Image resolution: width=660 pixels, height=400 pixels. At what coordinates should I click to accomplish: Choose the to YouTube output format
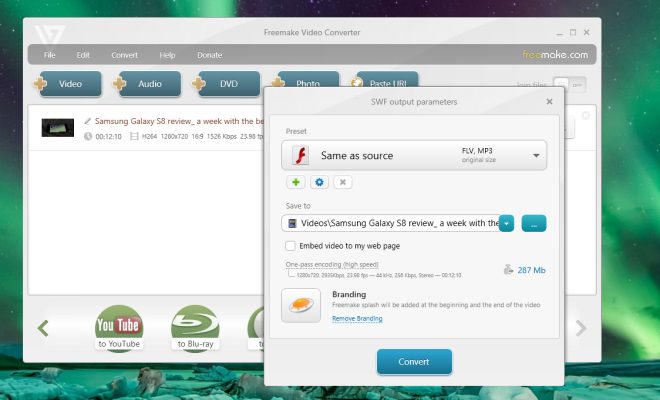coord(119,328)
